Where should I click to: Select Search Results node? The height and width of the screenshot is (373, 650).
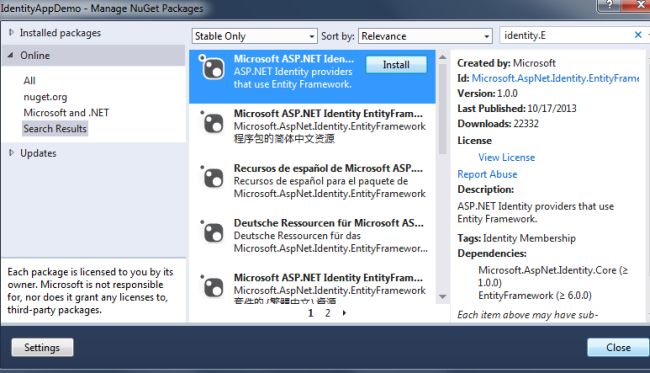click(x=55, y=129)
